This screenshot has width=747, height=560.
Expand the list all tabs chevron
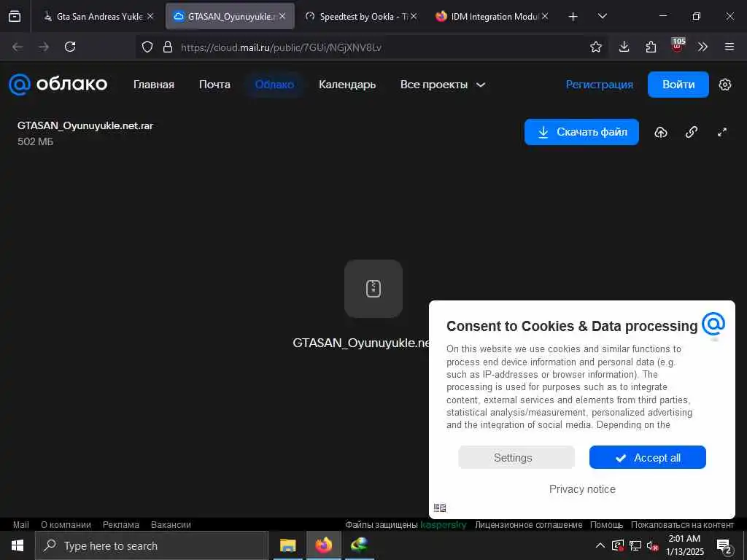[x=602, y=16]
